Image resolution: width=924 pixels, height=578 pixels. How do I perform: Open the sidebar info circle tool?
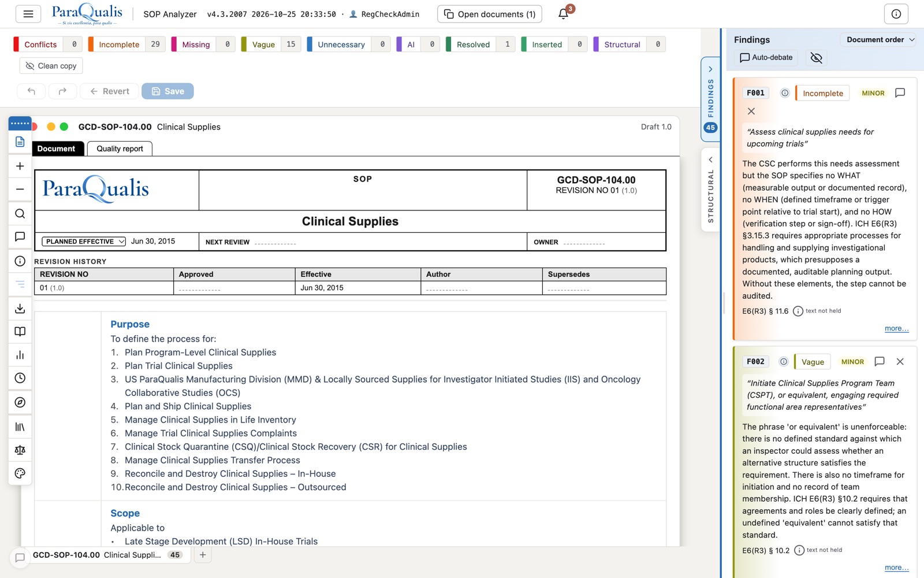tap(20, 261)
